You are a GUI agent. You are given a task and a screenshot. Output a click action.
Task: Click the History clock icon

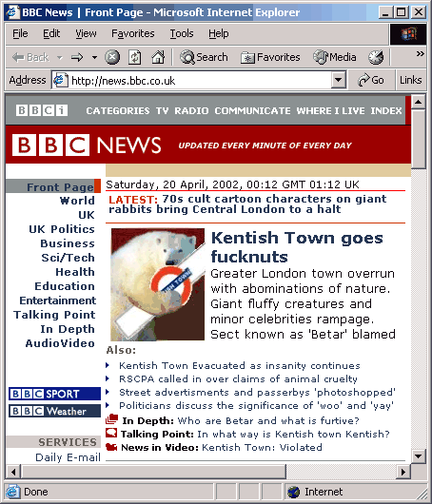(x=376, y=58)
